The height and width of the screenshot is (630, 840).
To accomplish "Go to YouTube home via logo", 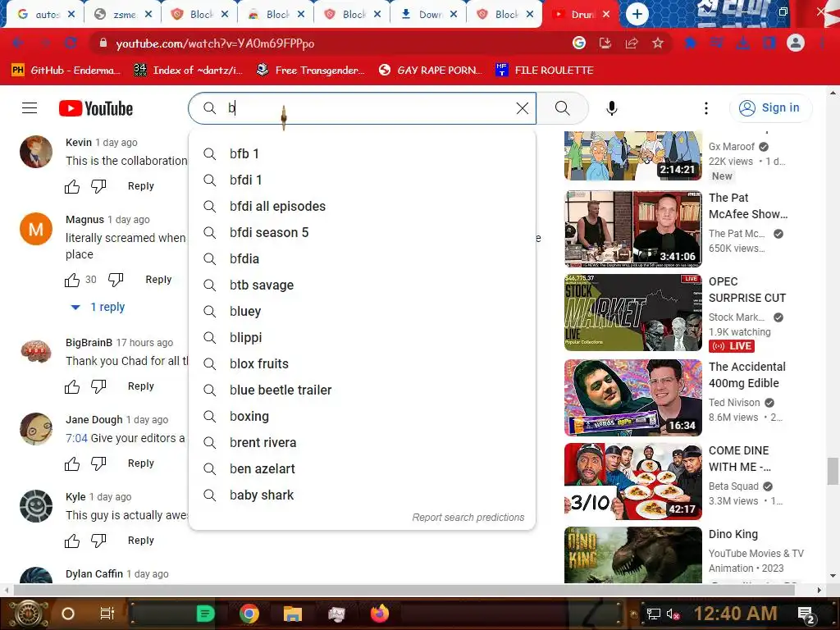I will (x=96, y=108).
